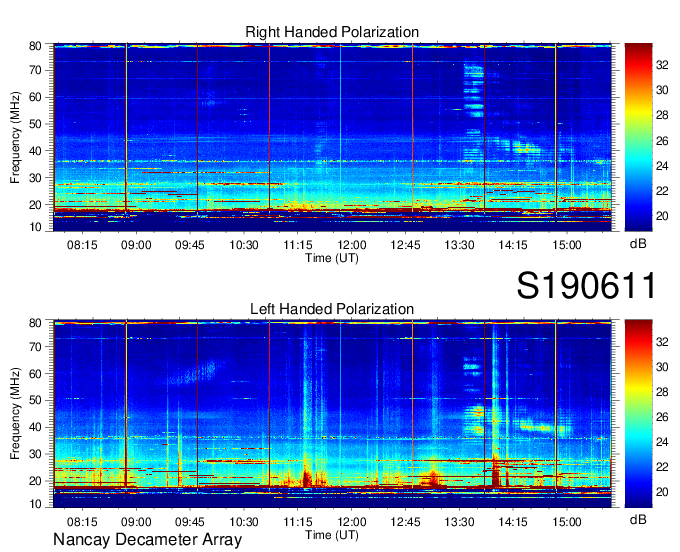
Task: Click the 50 MHz tick of Left Handed plot
Action: point(36,401)
